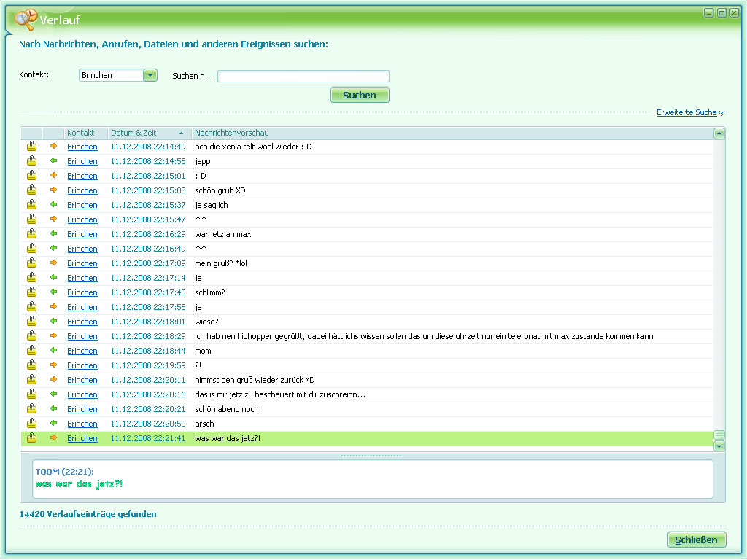
Task: Click incoming arrow icon in the 22:20:16 row
Action: point(53,394)
